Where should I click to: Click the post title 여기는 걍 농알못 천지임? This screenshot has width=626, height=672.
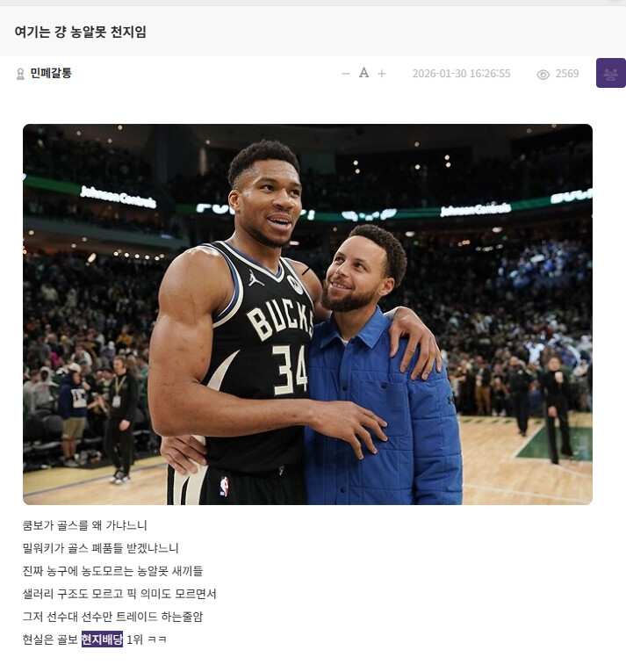tap(80, 32)
